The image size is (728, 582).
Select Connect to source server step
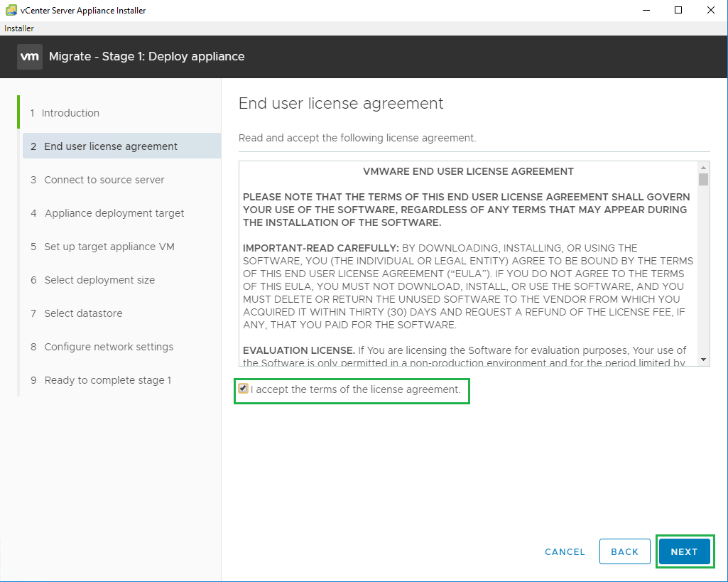pos(104,180)
